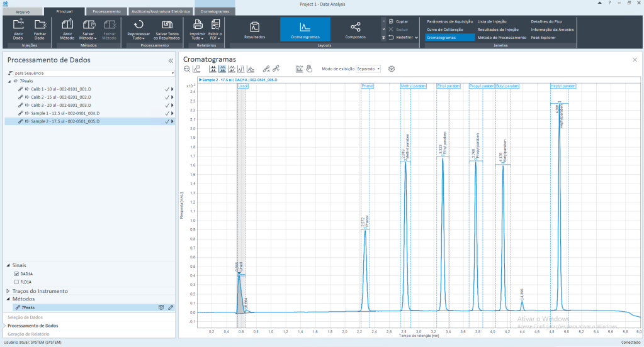Select Calib 3 - 20 ul injection
The image size is (644, 347).
(89, 106)
